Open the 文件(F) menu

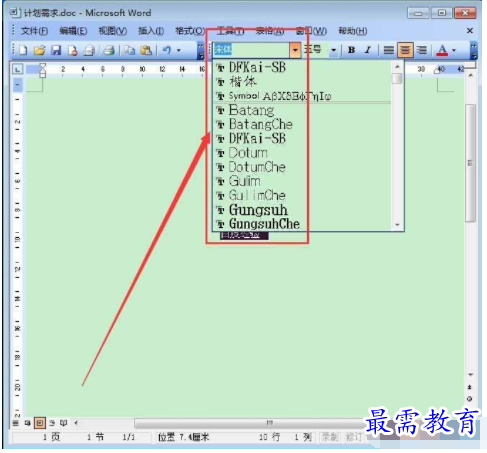(x=34, y=31)
